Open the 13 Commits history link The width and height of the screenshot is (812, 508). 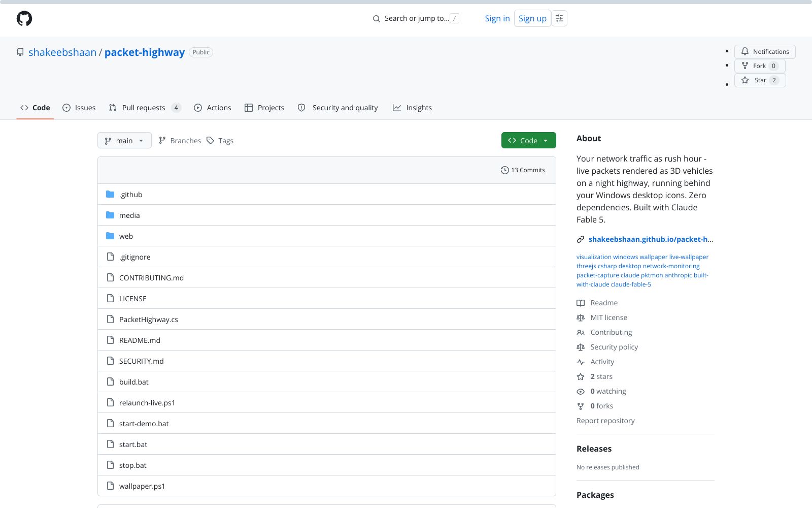pyautogui.click(x=523, y=170)
